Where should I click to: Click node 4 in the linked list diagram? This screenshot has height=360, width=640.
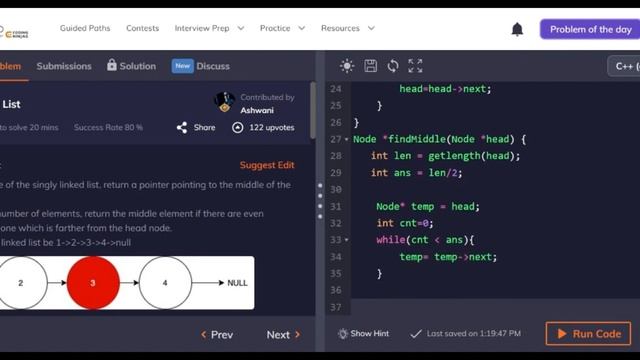(x=165, y=283)
